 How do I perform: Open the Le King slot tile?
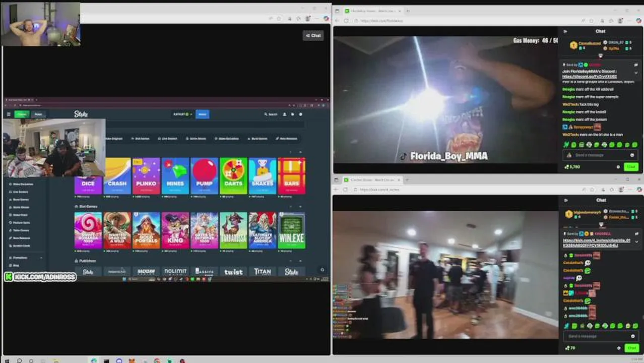point(175,230)
